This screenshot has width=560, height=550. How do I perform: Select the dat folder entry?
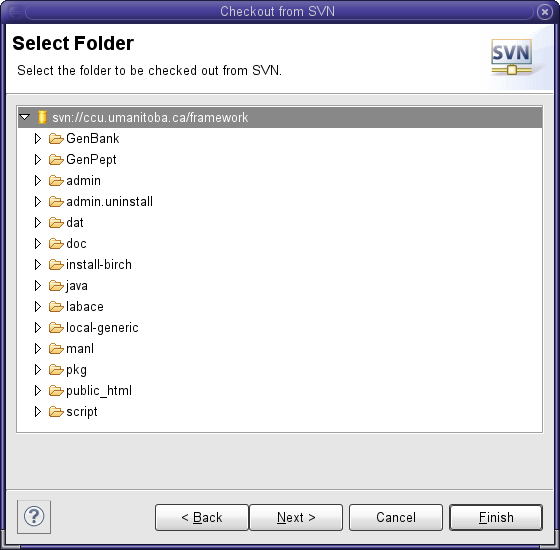click(75, 222)
